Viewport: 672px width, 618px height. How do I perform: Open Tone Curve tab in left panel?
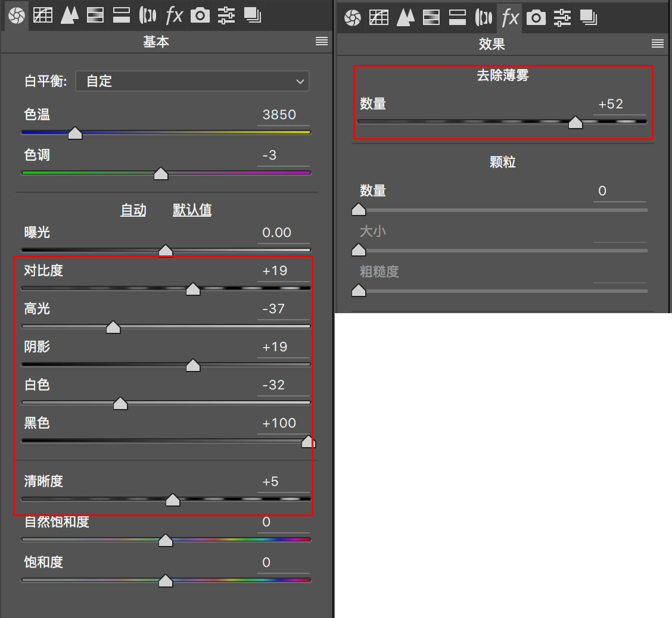pyautogui.click(x=43, y=16)
